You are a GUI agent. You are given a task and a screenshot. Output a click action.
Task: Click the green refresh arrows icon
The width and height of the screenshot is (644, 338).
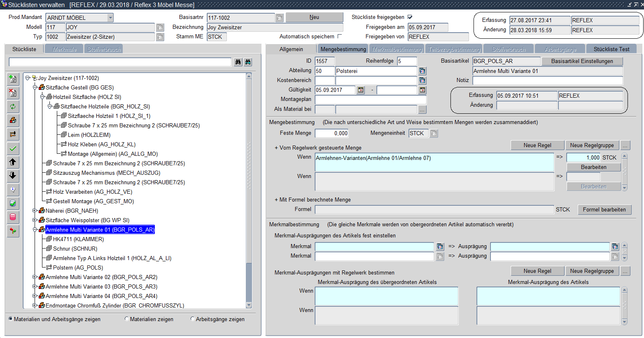click(13, 107)
